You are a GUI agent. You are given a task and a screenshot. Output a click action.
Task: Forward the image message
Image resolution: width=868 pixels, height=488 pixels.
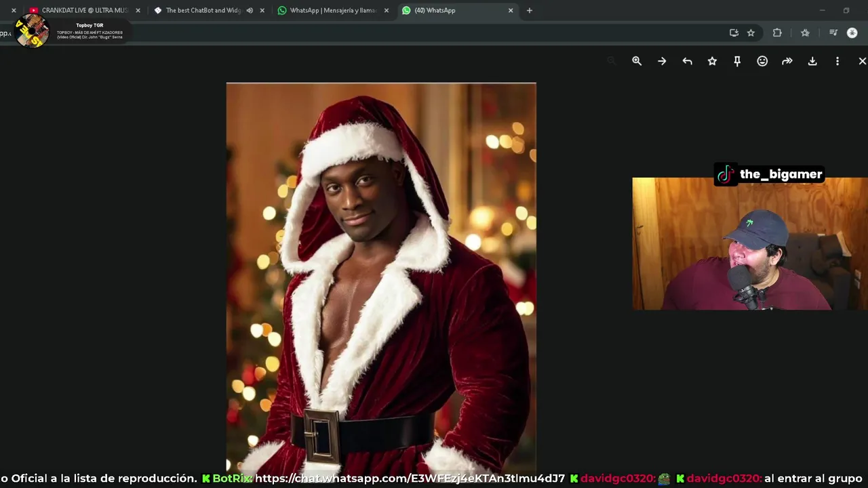point(787,61)
